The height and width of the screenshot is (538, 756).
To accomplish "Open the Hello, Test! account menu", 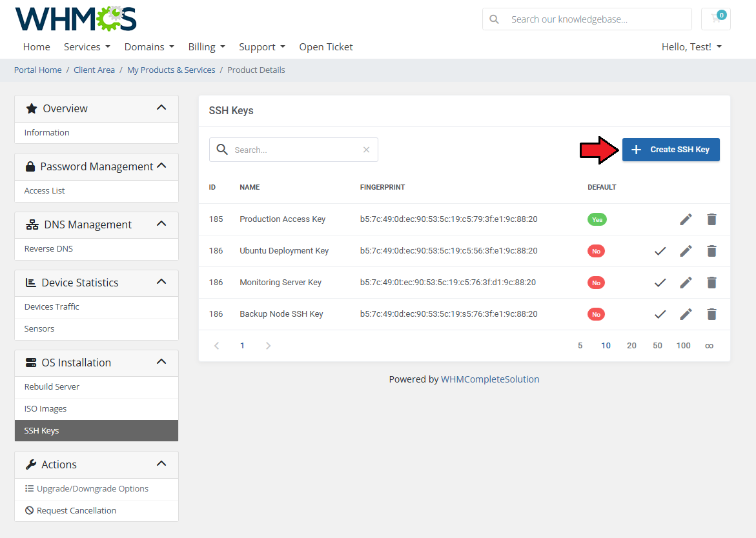I will [692, 46].
